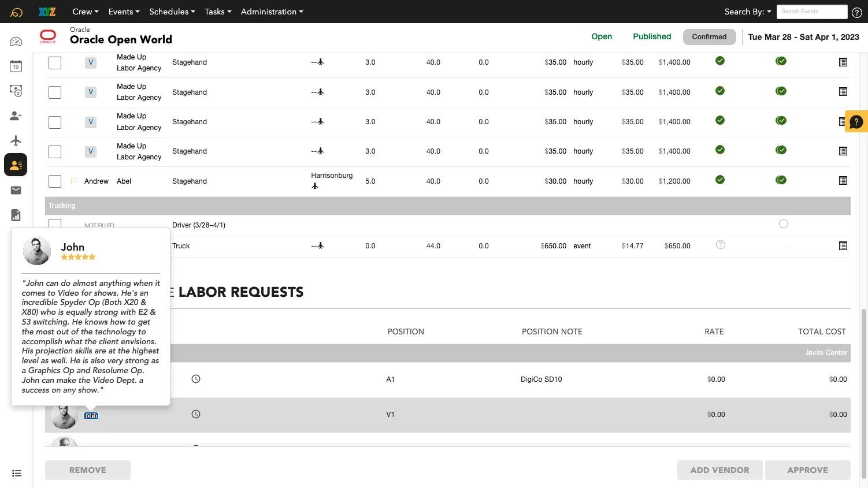The height and width of the screenshot is (488, 868).
Task: Open details icon for Andrew Abel row
Action: point(843,181)
